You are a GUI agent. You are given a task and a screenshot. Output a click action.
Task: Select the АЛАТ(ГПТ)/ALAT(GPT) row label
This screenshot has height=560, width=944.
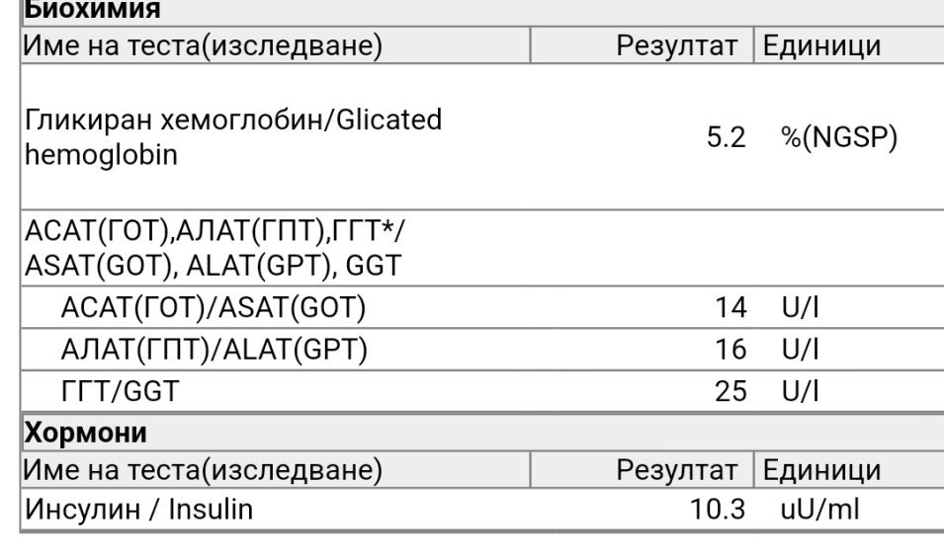click(x=214, y=350)
